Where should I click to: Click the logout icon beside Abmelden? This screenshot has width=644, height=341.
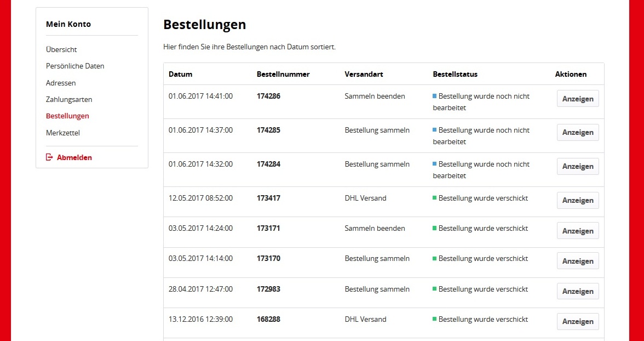click(49, 157)
